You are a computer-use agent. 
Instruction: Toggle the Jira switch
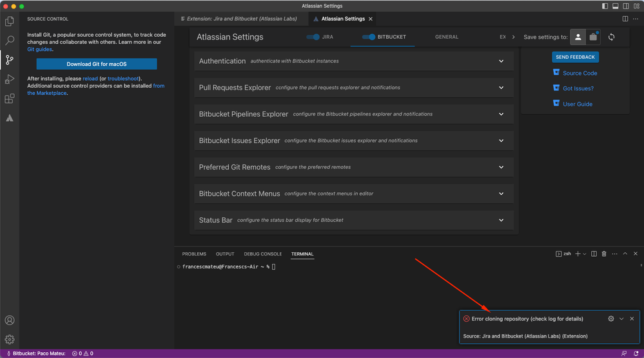click(x=313, y=37)
